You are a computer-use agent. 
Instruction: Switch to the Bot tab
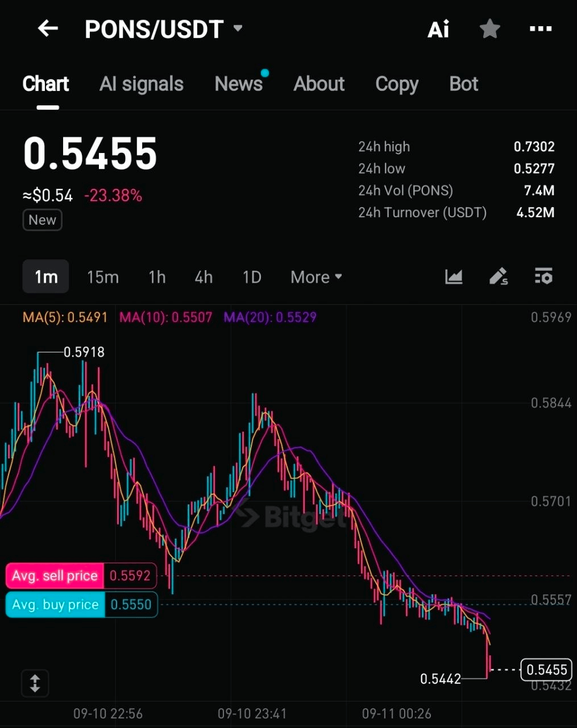[x=464, y=84]
